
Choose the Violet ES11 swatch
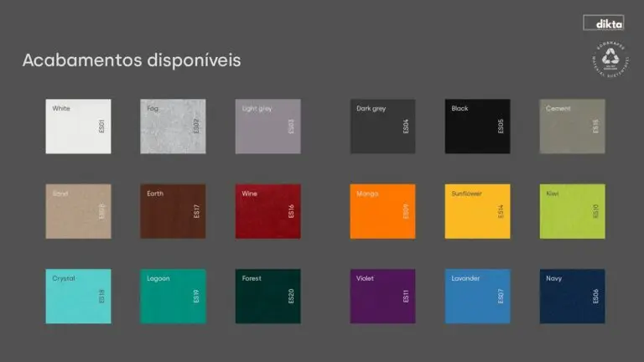point(382,297)
